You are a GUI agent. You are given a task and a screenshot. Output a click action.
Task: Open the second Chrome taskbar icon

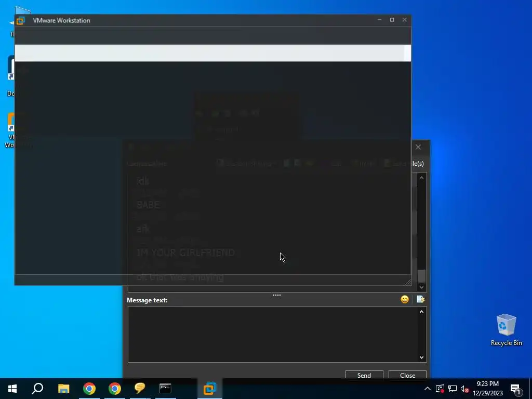point(115,389)
